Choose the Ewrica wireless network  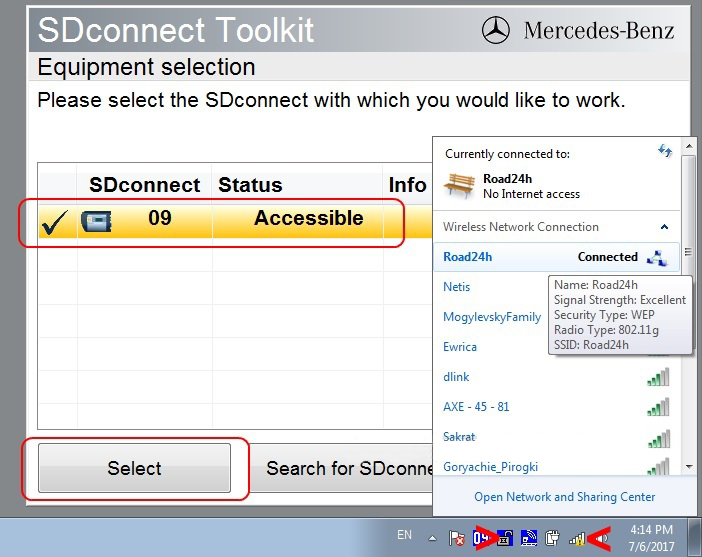pos(460,347)
